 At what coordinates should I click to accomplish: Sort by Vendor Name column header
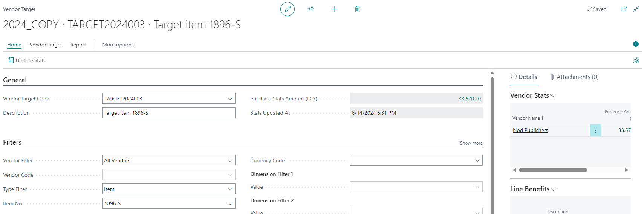pyautogui.click(x=528, y=118)
